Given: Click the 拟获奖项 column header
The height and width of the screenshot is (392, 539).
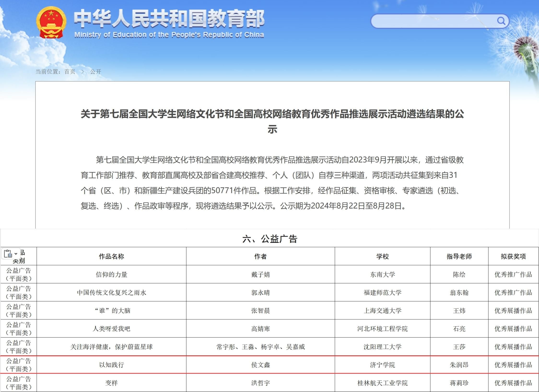Looking at the screenshot, I should [x=513, y=256].
